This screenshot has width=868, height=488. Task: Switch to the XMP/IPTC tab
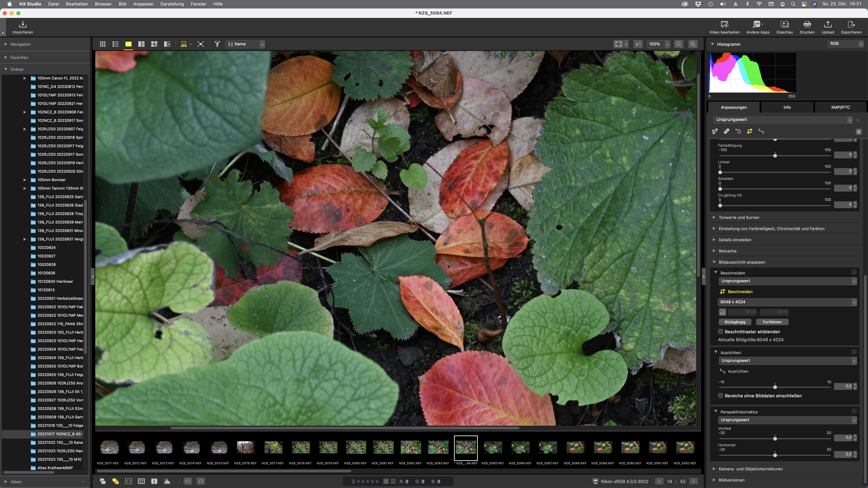pos(840,107)
